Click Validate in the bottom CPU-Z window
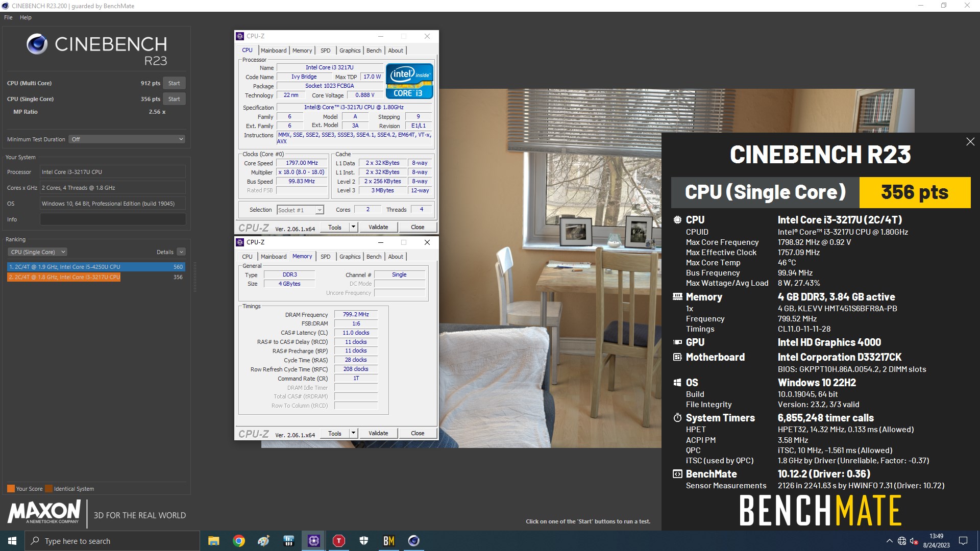Viewport: 980px width, 551px height. pos(378,434)
